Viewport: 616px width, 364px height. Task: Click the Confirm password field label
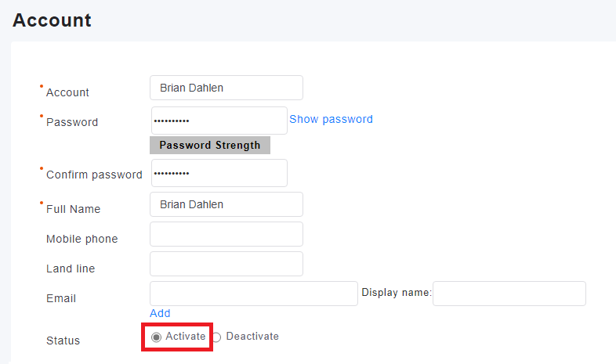click(x=94, y=175)
